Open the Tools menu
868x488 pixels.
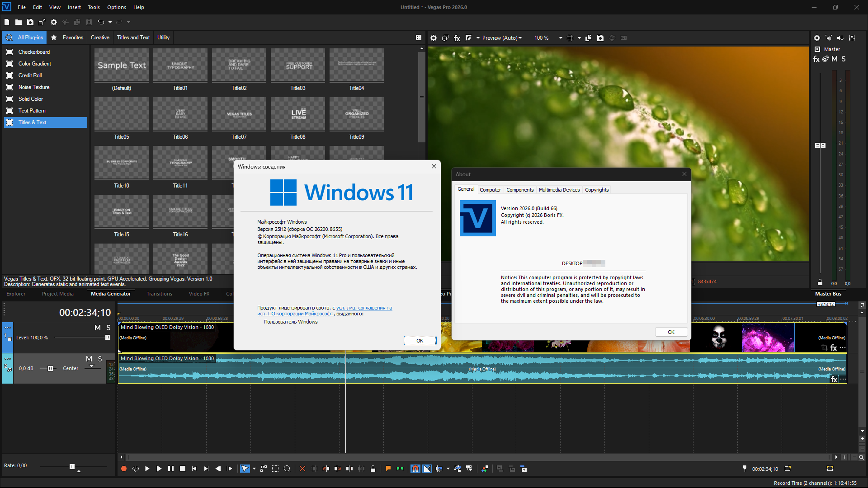coord(94,7)
